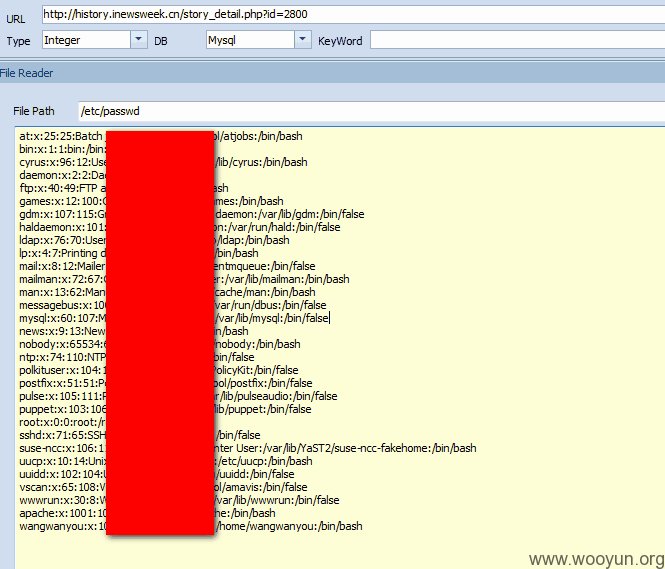Click the mail:x:8:12 Mailer line
This screenshot has height=569, width=665.
[x=167, y=266]
